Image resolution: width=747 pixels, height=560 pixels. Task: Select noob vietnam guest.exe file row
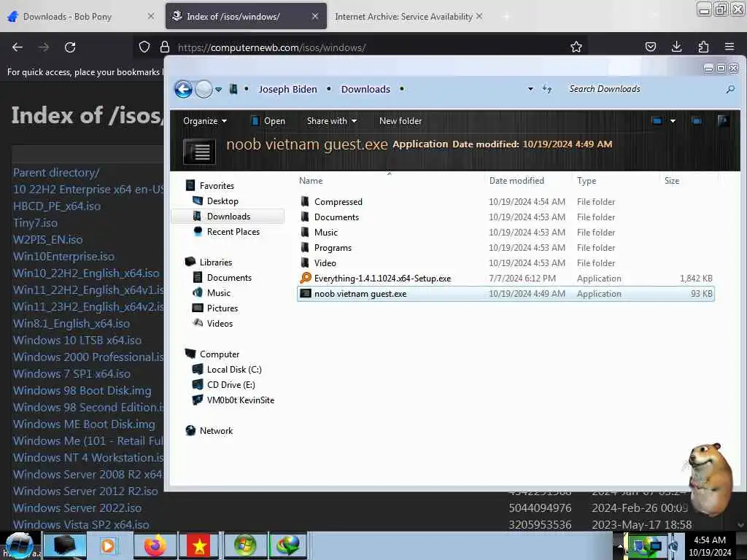point(506,294)
